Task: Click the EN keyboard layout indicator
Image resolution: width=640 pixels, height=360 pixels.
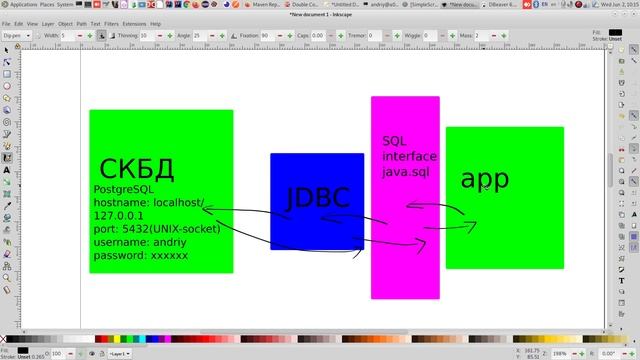Action: (x=544, y=4)
